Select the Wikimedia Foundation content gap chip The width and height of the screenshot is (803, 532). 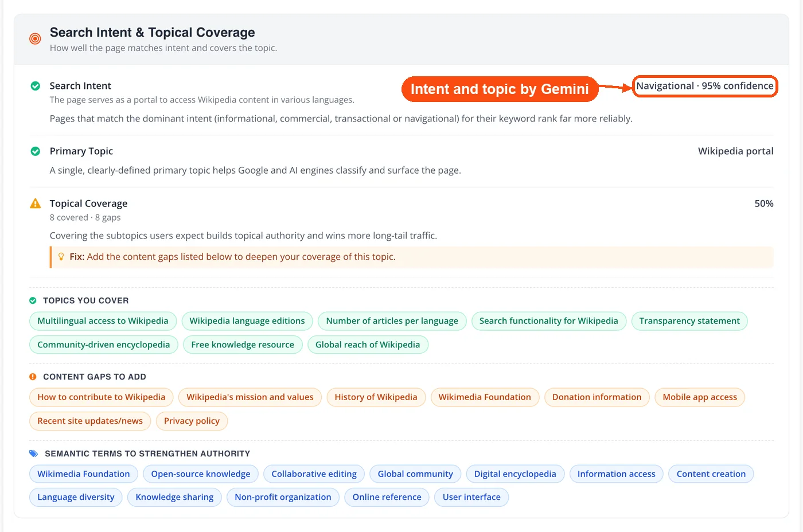(x=485, y=397)
